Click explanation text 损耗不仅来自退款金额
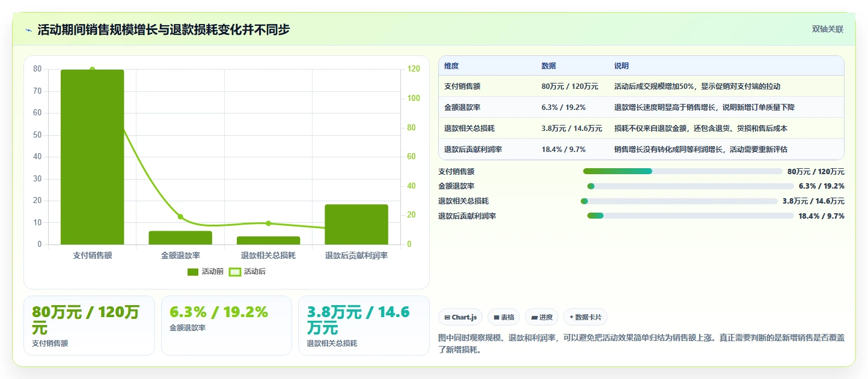 coord(650,129)
